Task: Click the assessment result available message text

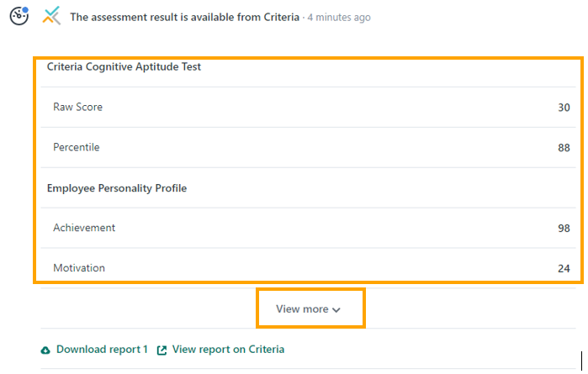Action: (x=184, y=17)
